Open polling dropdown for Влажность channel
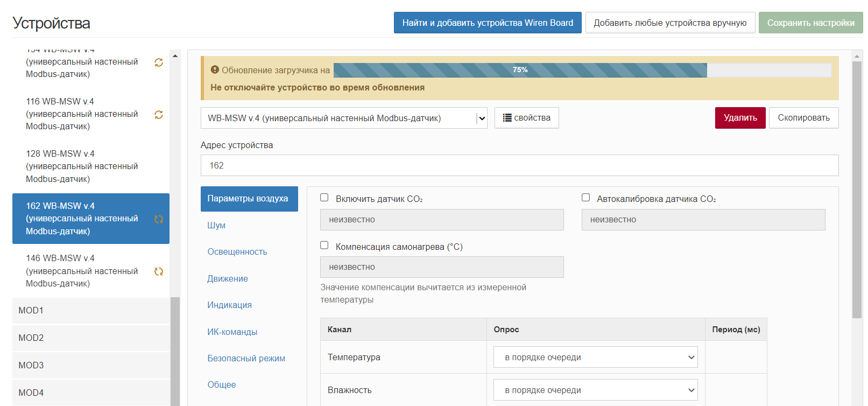The height and width of the screenshot is (406, 868). 595,390
